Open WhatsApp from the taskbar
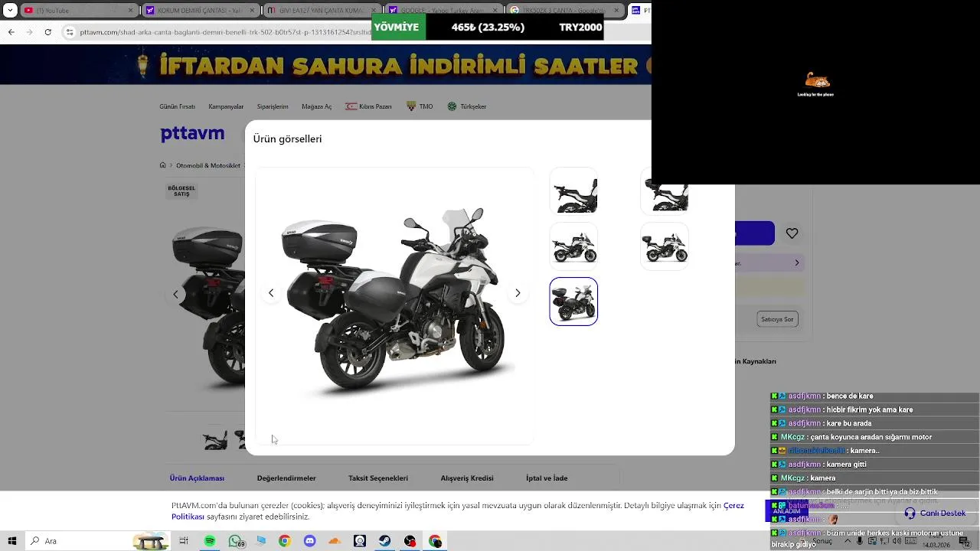The height and width of the screenshot is (551, 980). tap(236, 541)
